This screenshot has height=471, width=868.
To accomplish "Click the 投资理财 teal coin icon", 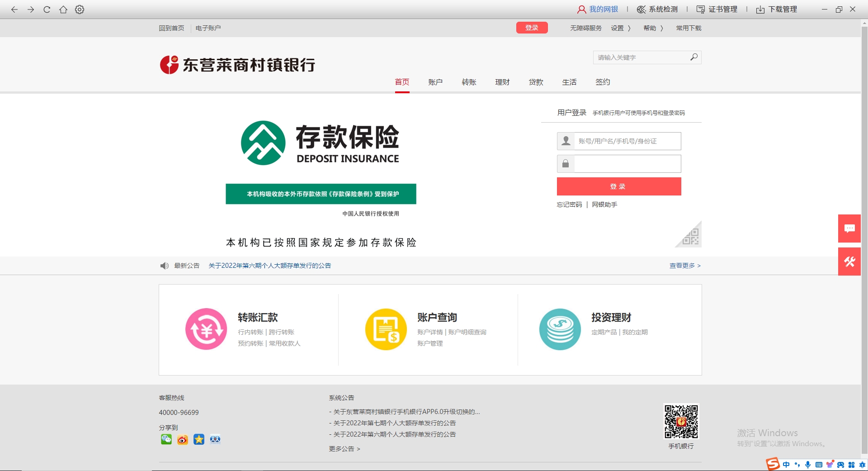I will (x=560, y=329).
